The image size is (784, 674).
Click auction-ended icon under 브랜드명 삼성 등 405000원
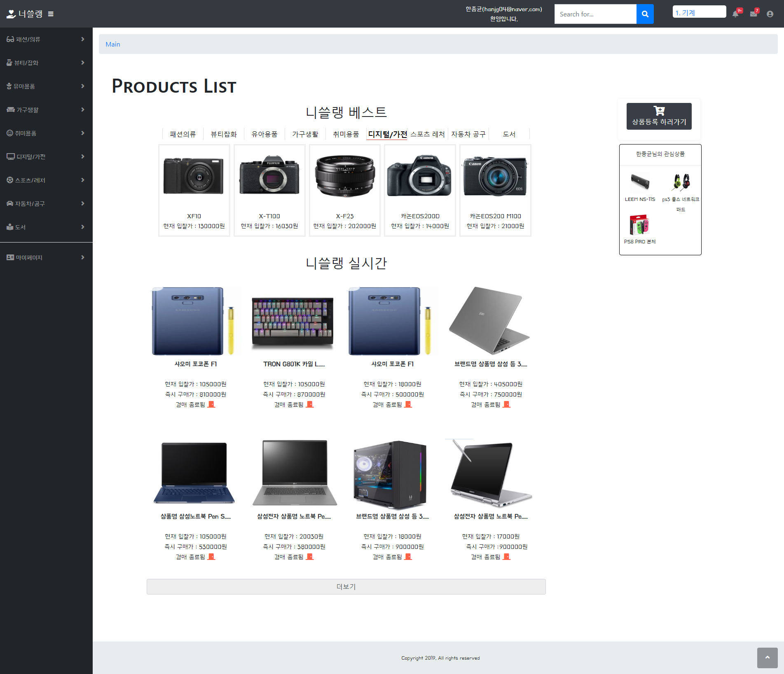[x=507, y=404]
